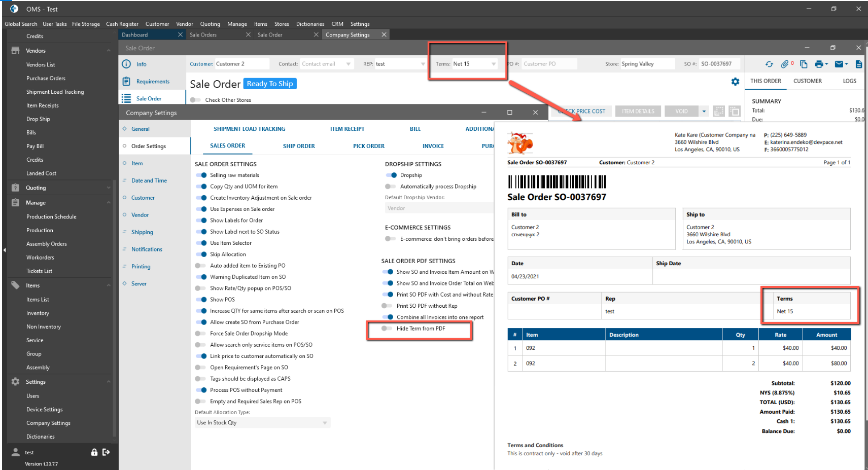The image size is (868, 470).
Task: Click the user avatar icon next to test
Action: click(16, 452)
